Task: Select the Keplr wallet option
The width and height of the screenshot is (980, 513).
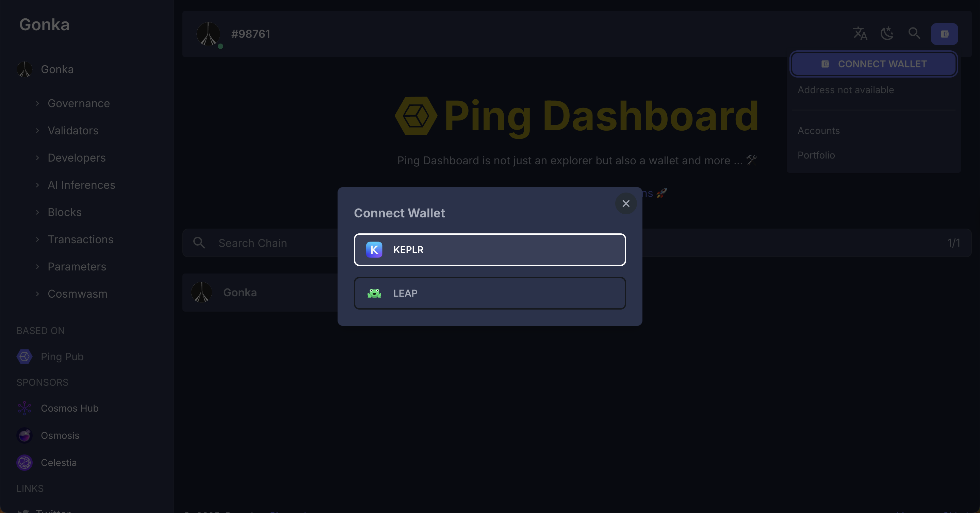Action: click(490, 249)
